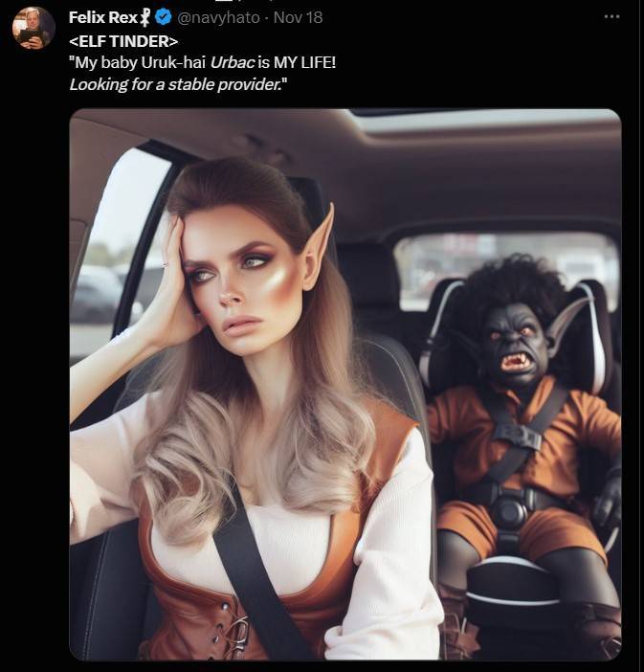Click the "MY LIFE!" text in tweet

[x=304, y=62]
